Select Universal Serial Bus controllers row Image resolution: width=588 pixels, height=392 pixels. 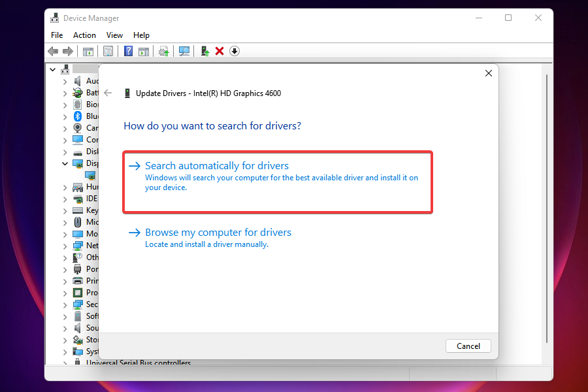point(139,363)
